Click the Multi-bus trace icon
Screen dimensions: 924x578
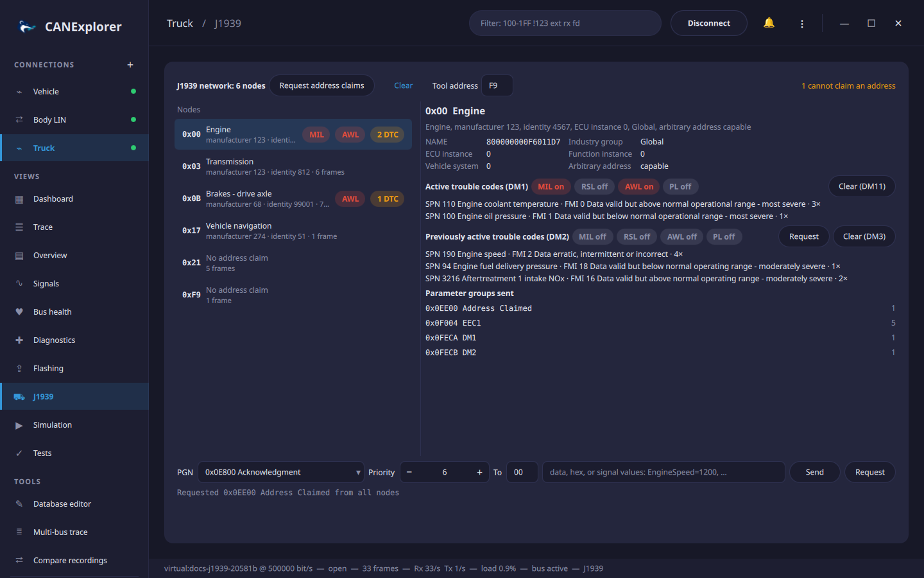click(19, 532)
